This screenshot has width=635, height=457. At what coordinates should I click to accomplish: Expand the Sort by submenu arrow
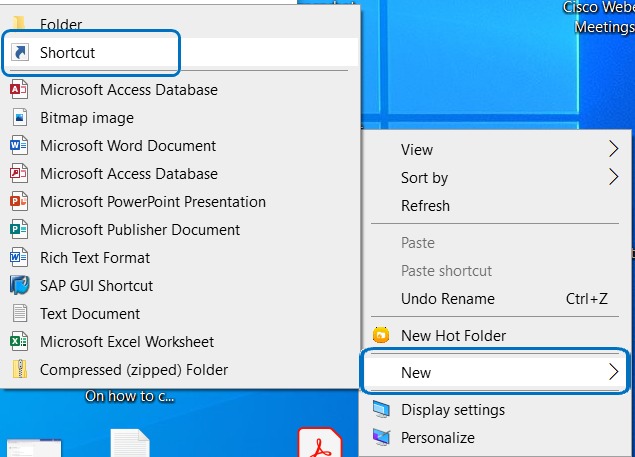coord(613,178)
